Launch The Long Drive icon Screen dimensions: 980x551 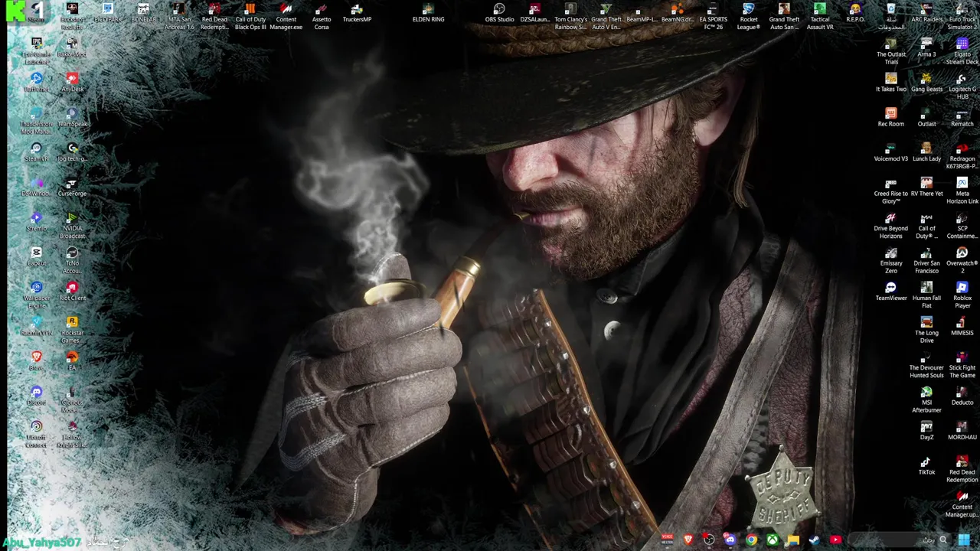(926, 330)
